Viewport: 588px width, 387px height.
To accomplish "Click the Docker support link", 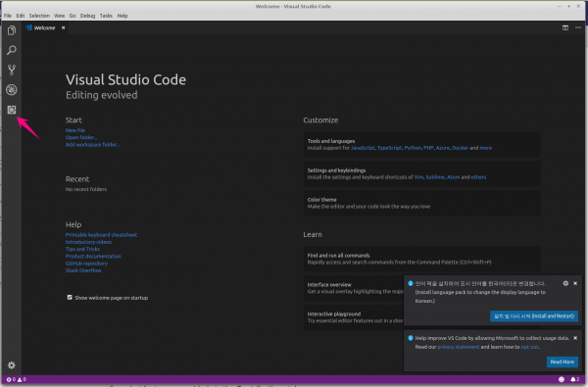I will coord(461,148).
